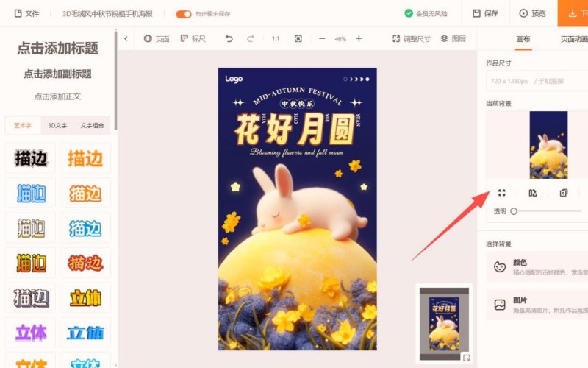Pick the plain orange 描边 text style
Viewport: 588px width, 368px height.
coord(85,158)
